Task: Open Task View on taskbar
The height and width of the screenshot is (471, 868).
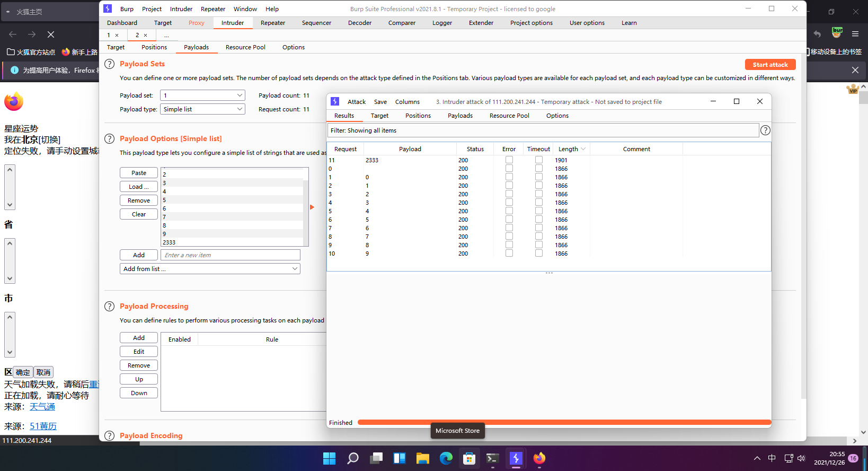Action: coord(376,458)
